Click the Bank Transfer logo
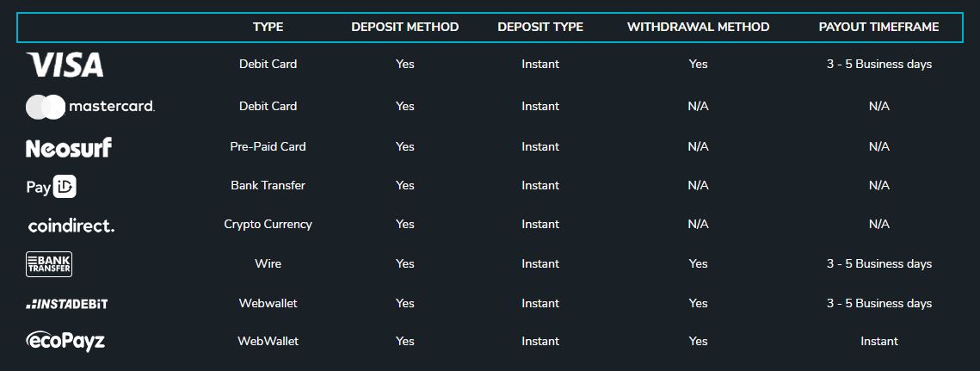 [49, 264]
